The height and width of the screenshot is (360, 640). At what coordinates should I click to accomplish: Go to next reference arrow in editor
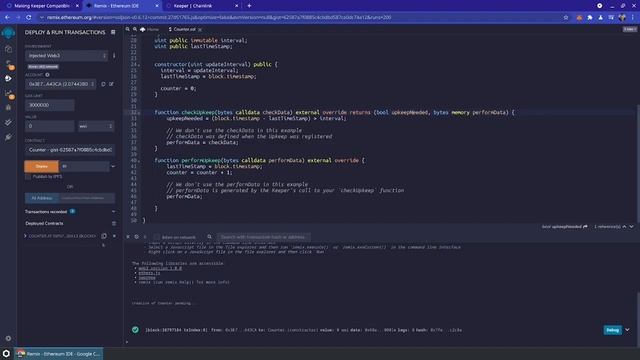click(x=631, y=227)
